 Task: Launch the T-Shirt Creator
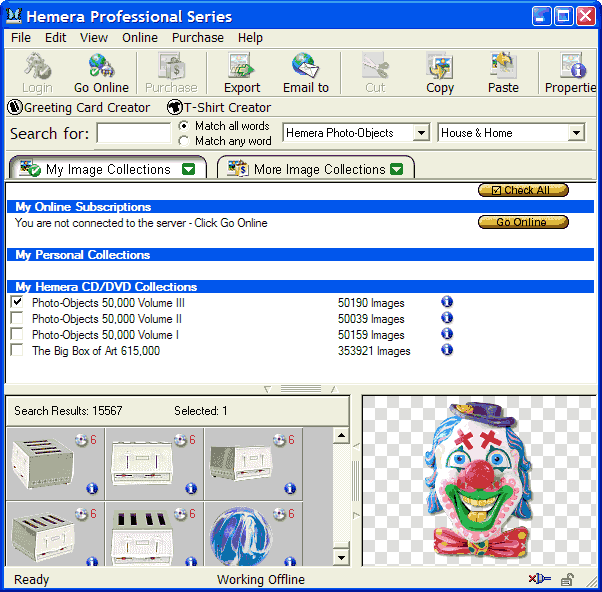219,107
